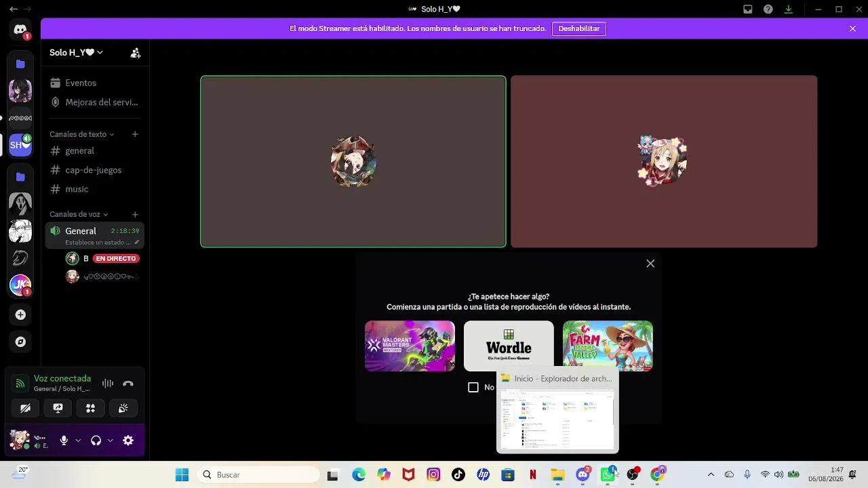The width and height of the screenshot is (868, 488).
Task: Open the Discord inbox
Action: (x=748, y=9)
